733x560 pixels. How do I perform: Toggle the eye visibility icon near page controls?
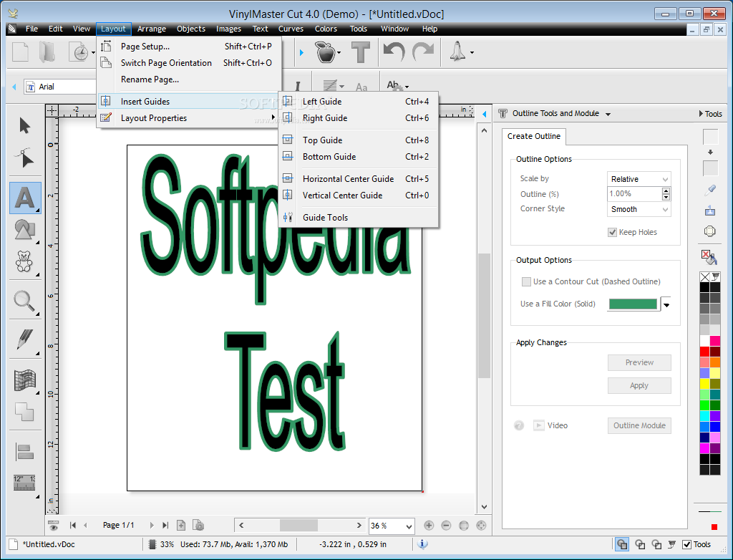click(x=53, y=526)
